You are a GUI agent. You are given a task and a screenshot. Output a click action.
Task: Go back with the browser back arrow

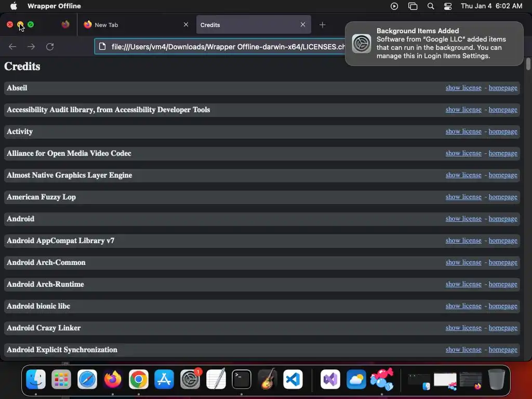point(12,46)
